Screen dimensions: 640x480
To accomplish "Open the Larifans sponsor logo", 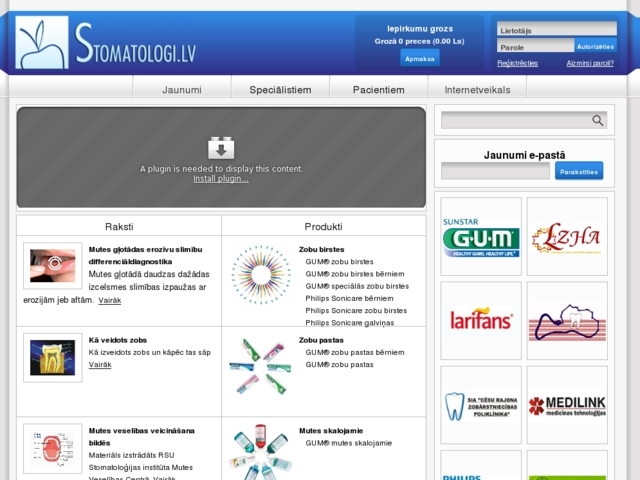I will (x=481, y=320).
